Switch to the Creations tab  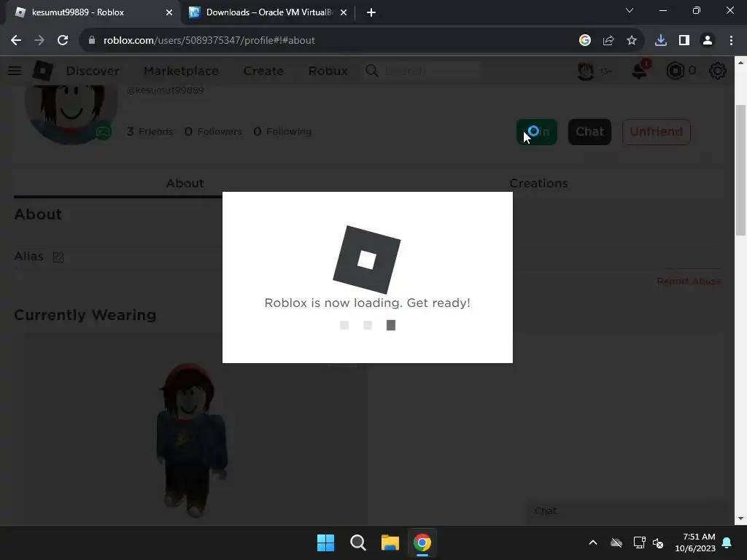539,183
